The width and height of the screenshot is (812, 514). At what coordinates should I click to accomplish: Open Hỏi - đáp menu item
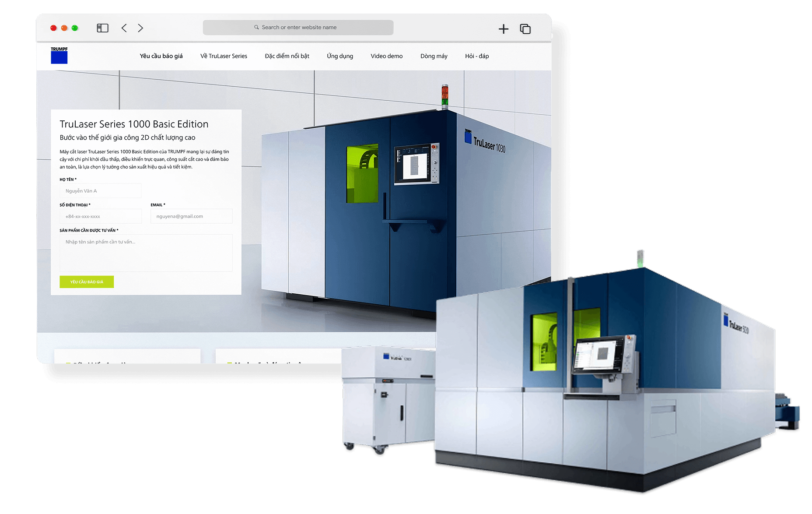(477, 56)
